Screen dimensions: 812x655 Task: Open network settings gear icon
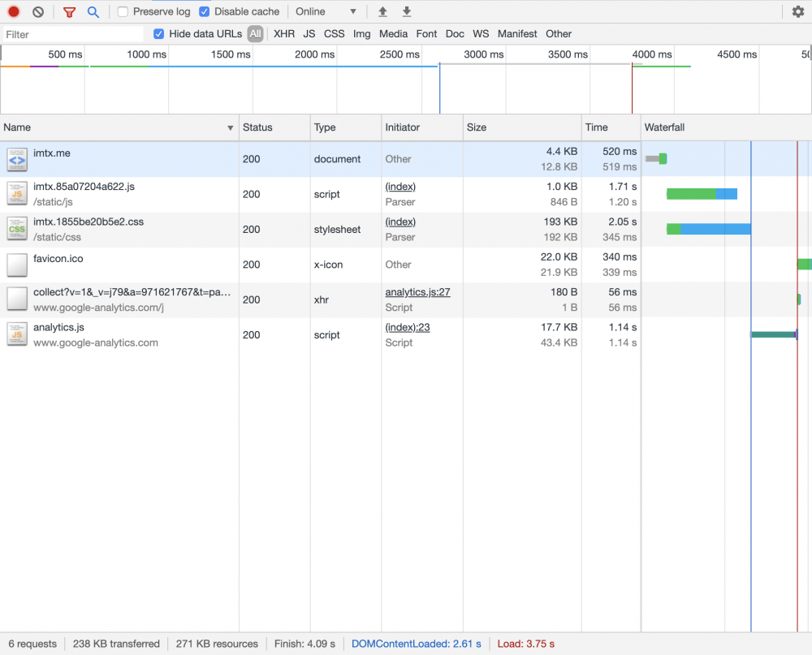797,12
